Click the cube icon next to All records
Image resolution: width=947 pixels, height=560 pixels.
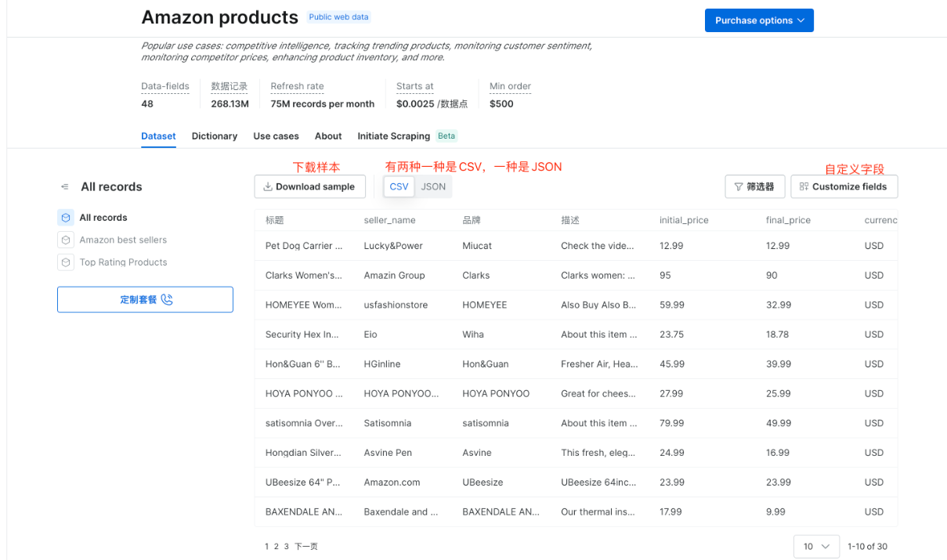click(x=66, y=218)
